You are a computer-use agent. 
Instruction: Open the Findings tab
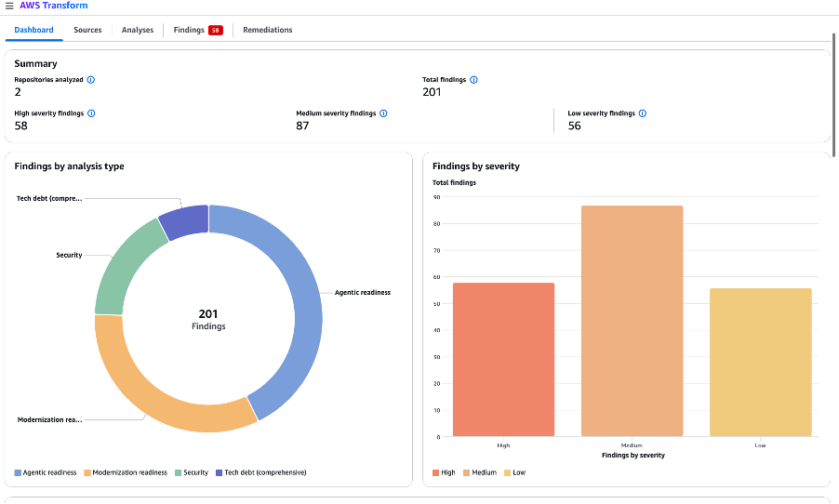click(x=189, y=30)
